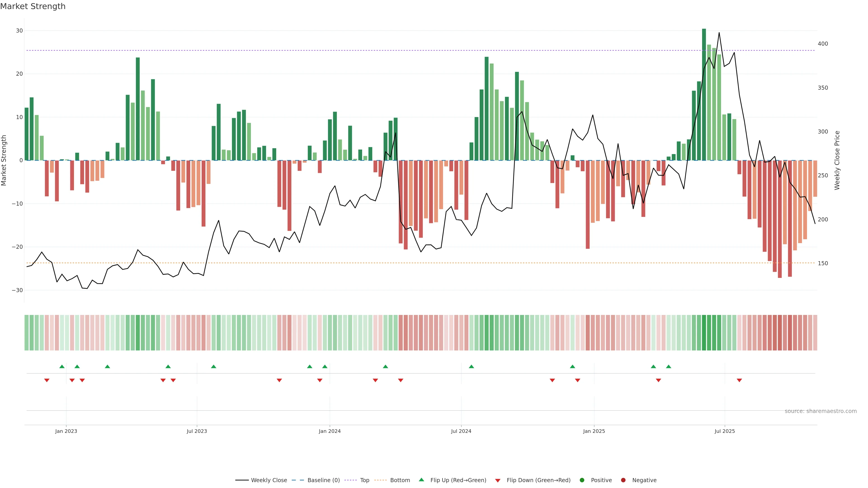The height and width of the screenshot is (488, 868).
Task: Click the dark red Negative circle legend icon
Action: tap(623, 480)
